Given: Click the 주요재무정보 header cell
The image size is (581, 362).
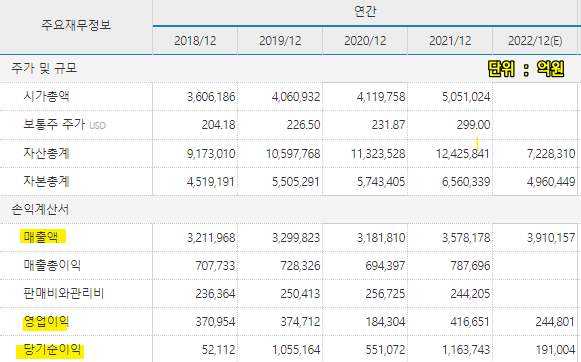Looking at the screenshot, I should [76, 26].
